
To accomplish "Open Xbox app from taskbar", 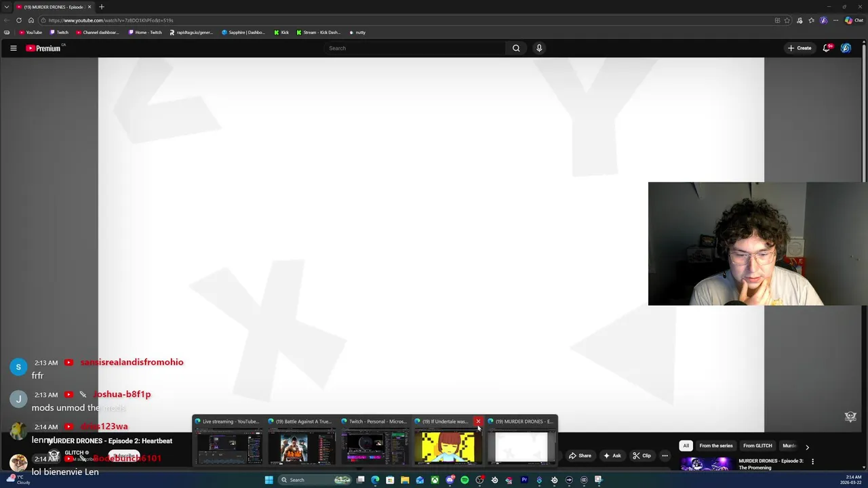I will click(435, 480).
